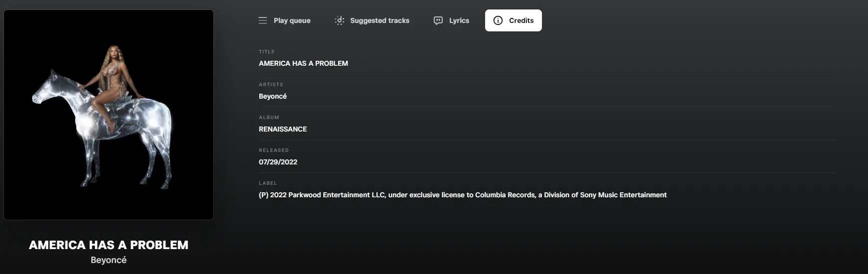Click the RELEASED field heading
Viewport: 868px width, 274px height.
coord(274,150)
